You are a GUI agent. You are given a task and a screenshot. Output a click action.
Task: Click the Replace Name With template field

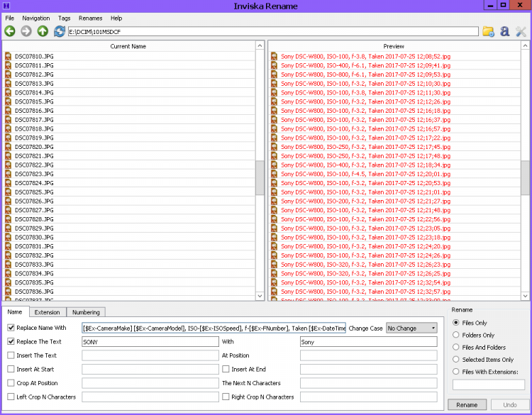214,328
